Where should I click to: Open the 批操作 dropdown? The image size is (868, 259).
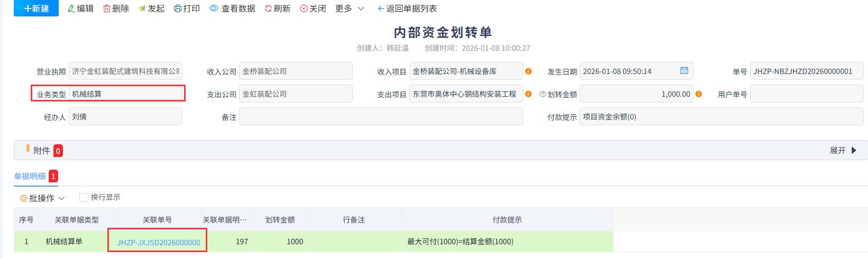click(x=42, y=198)
